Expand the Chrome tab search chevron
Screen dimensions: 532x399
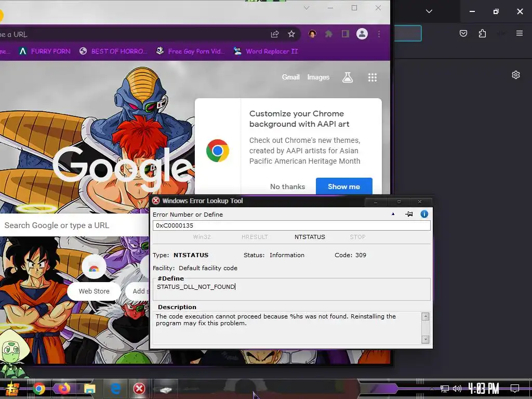tap(307, 8)
